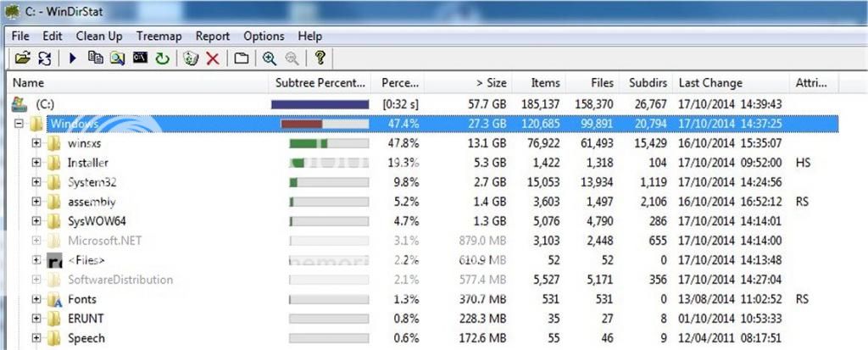Expand the System32 folder node
This screenshot has width=868, height=350.
[x=36, y=182]
